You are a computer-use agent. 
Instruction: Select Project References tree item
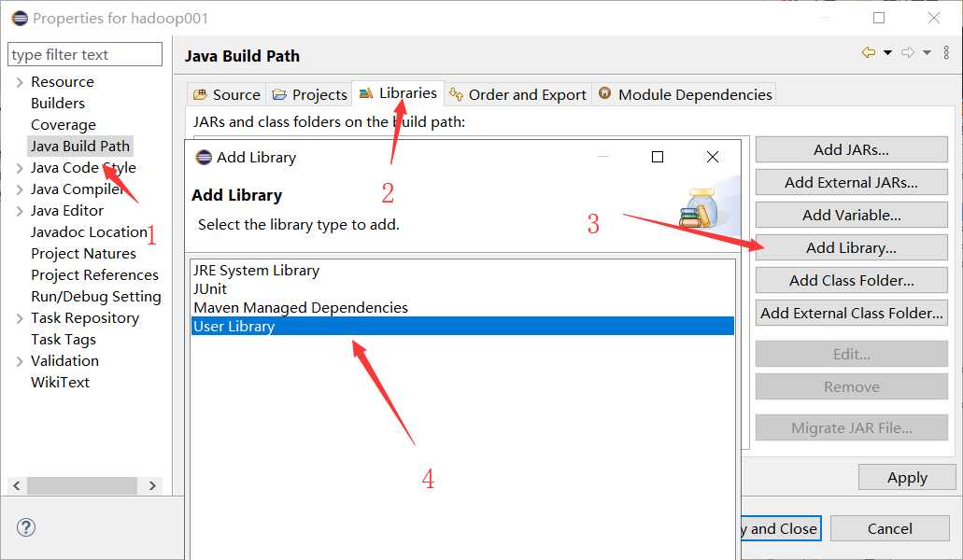(x=94, y=275)
